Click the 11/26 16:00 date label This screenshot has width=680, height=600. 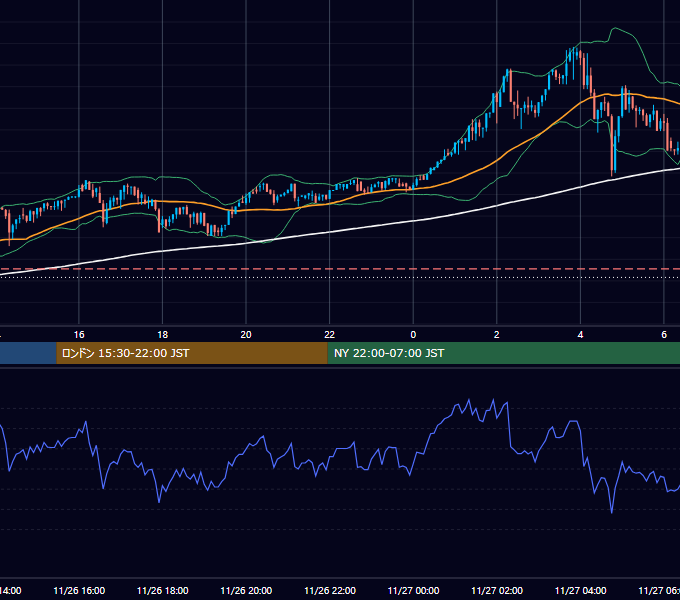point(79,590)
